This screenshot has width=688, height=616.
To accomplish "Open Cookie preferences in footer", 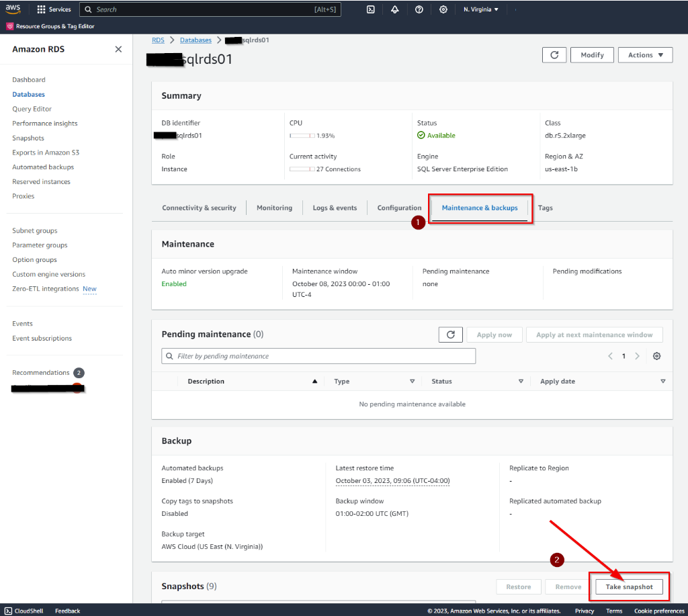I will tap(659, 611).
